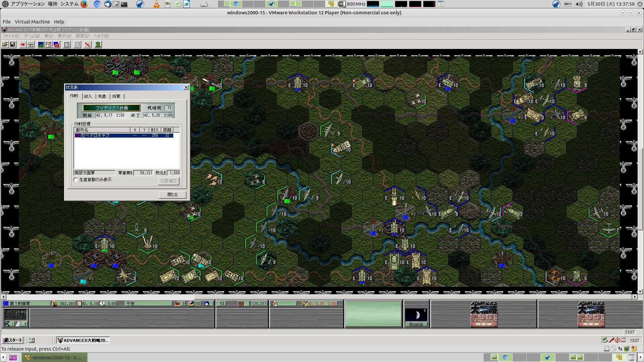Click the アプリケーション menu in top panel

point(28,4)
